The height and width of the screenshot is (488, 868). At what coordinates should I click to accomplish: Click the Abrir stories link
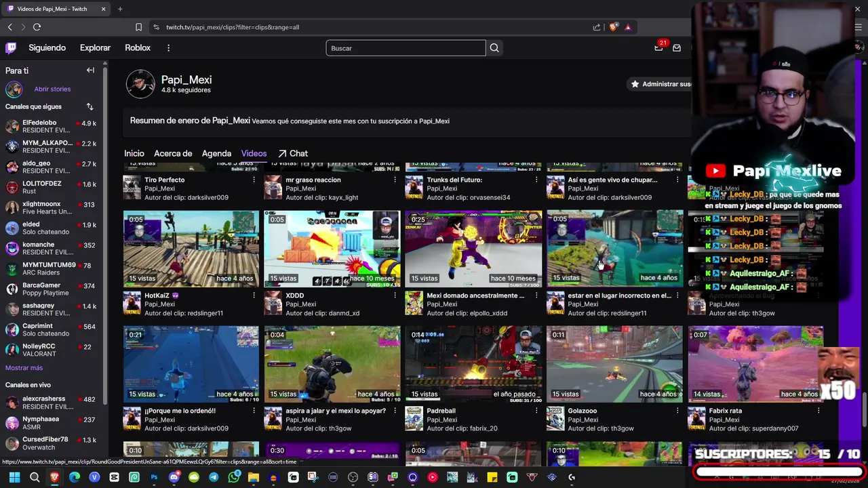click(52, 89)
